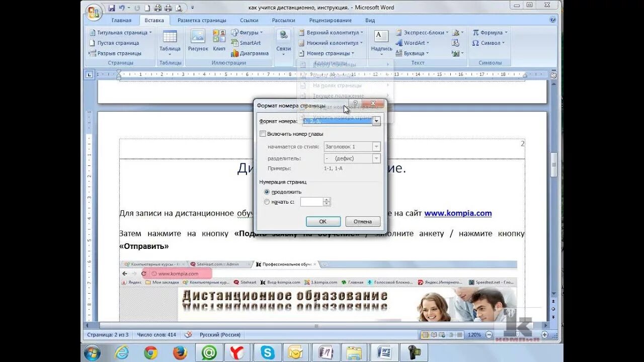Viewport: 644px width, 362px height.
Task: Insert a Рисунок (picture) from the ribbon
Action: 198,41
